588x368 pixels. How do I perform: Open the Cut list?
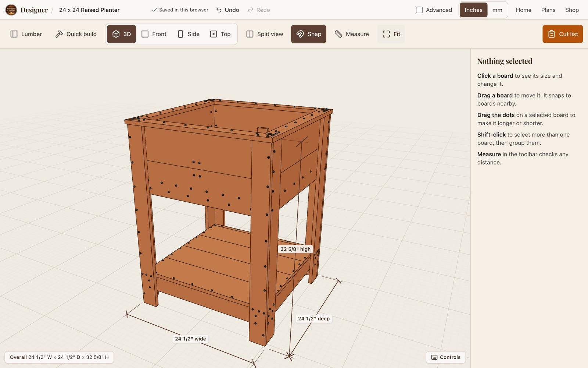click(563, 34)
